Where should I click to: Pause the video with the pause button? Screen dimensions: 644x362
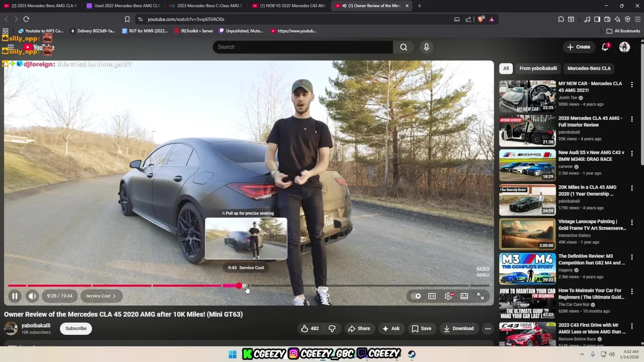coord(15,296)
